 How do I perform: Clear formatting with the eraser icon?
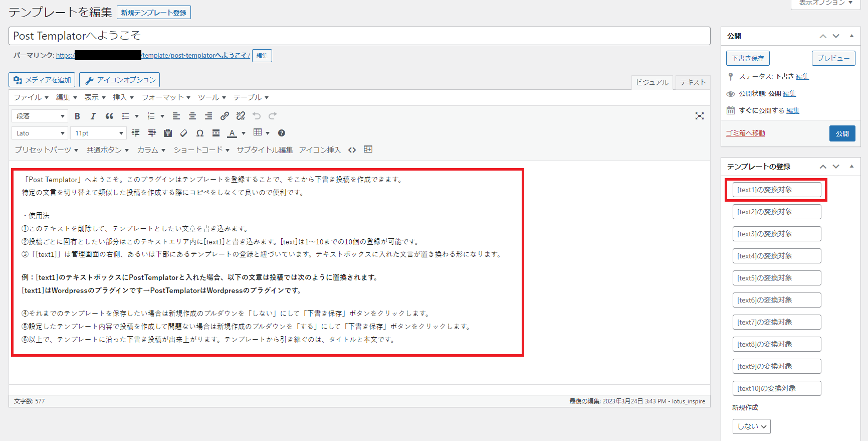pyautogui.click(x=184, y=133)
